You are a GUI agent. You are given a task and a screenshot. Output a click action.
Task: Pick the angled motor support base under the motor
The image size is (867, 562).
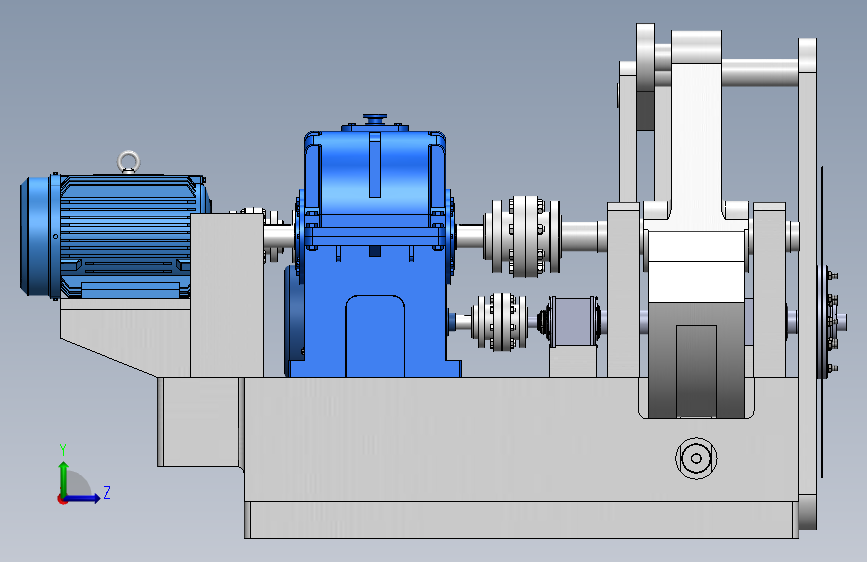click(x=125, y=336)
